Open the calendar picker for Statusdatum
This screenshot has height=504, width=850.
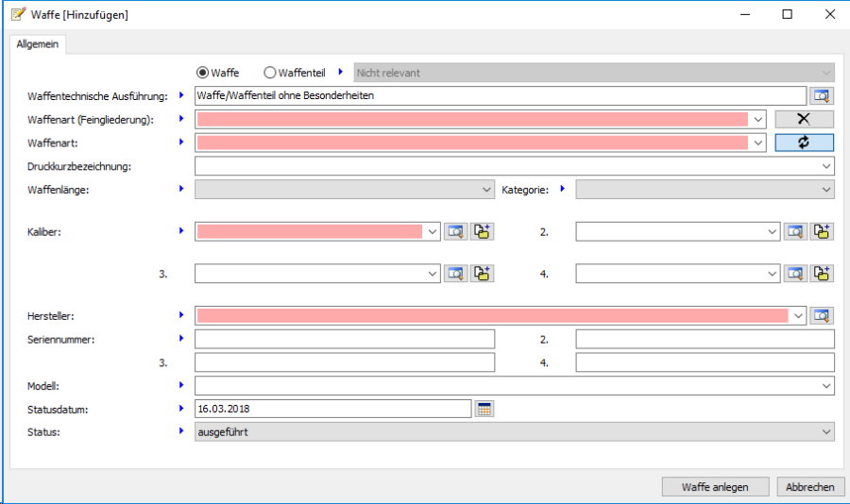(484, 409)
